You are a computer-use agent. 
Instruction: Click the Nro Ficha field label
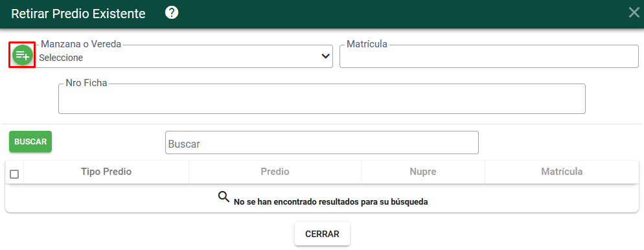click(86, 83)
